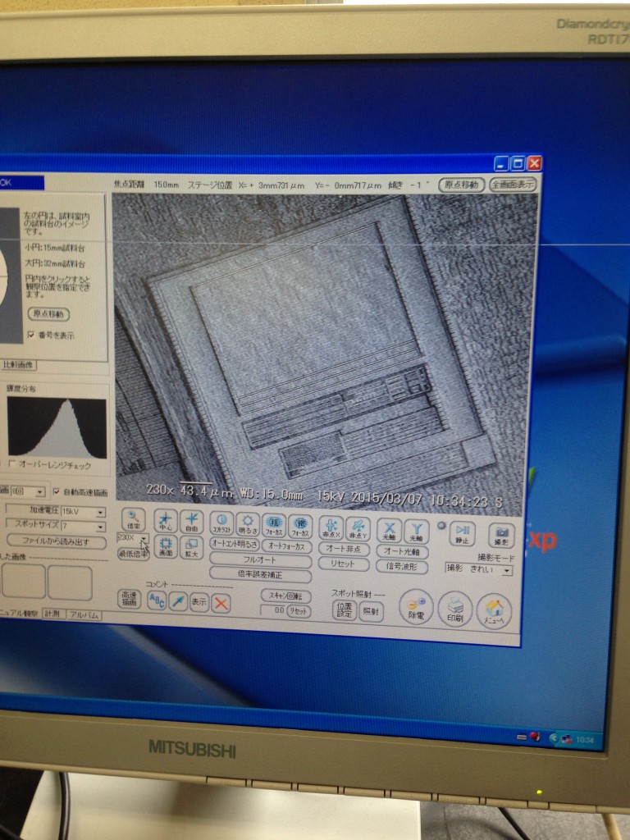Viewport: 630px width, 840px height.
Task: Click the オート非点 auto stigmation button
Action: point(344,549)
